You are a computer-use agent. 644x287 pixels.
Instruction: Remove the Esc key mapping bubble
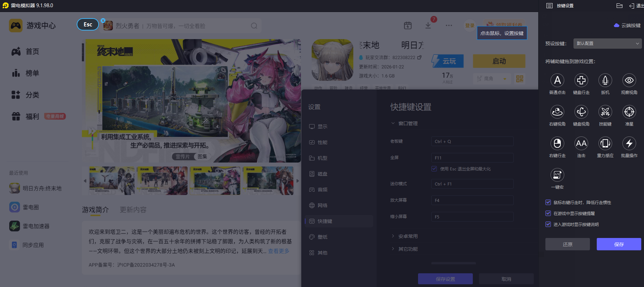pyautogui.click(x=103, y=21)
